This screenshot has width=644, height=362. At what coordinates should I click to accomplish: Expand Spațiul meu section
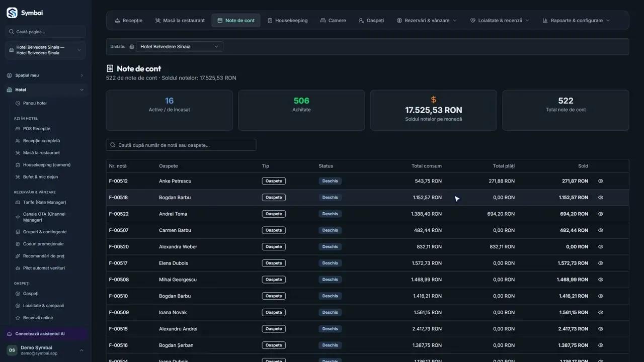pyautogui.click(x=45, y=75)
